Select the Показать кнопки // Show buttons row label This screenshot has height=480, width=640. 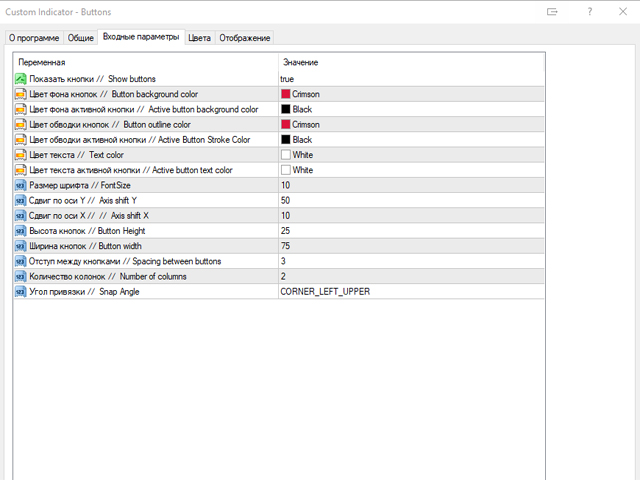point(92,79)
